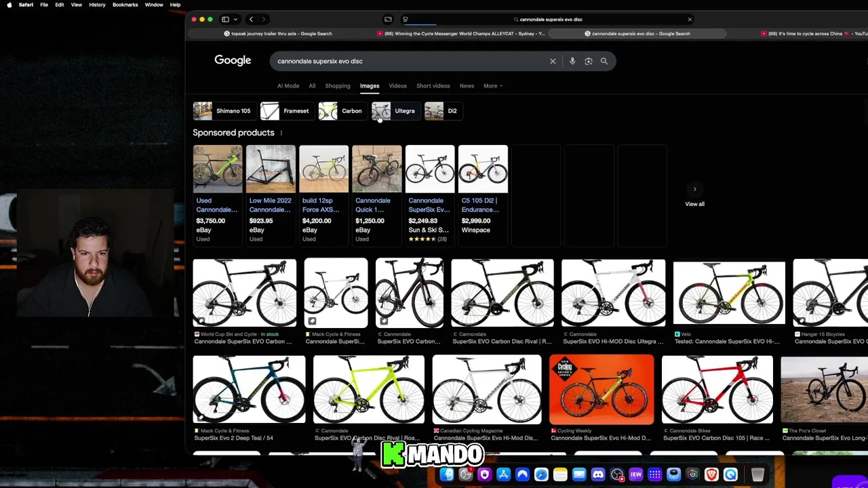Open the Finder icon in the dock
The width and height of the screenshot is (868, 488).
447,474
